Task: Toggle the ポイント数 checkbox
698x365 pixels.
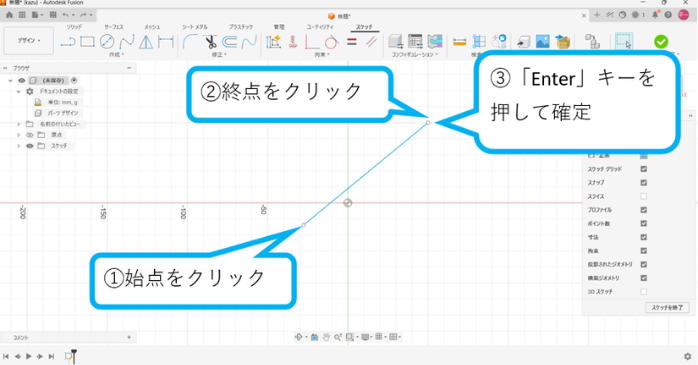Action: point(644,223)
